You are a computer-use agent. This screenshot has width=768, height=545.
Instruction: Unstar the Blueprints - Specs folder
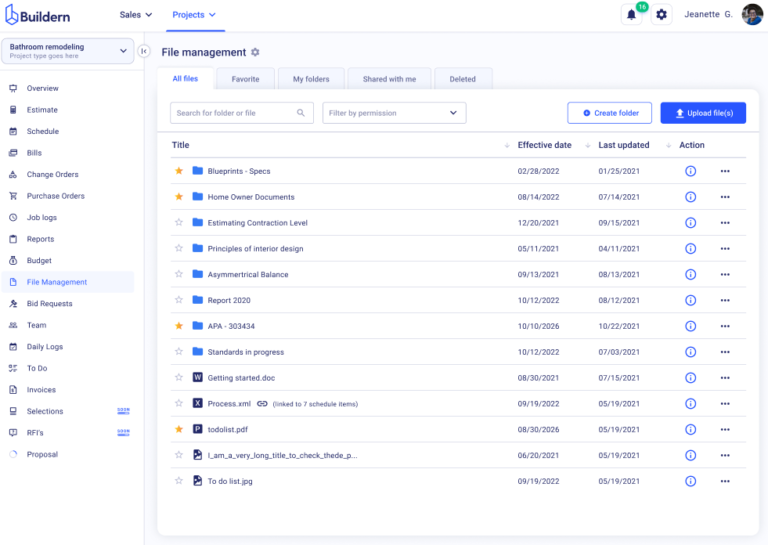pos(179,171)
